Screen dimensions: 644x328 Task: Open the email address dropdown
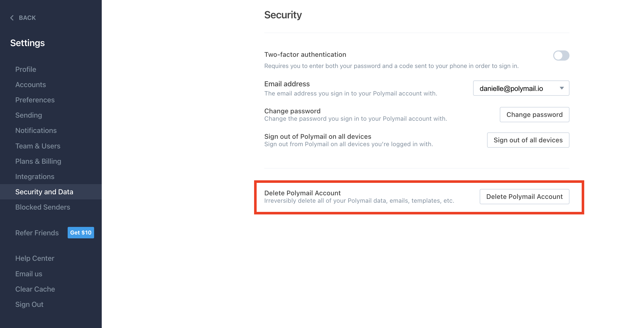click(x=521, y=88)
